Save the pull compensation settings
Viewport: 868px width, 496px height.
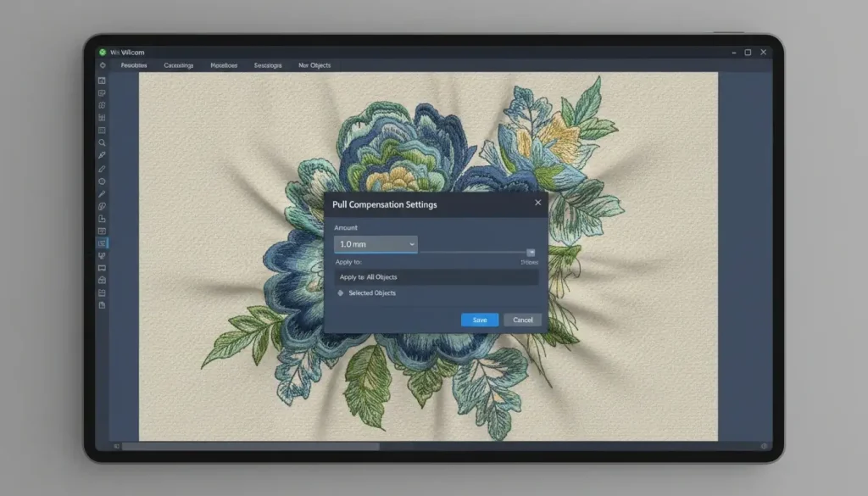click(x=479, y=320)
